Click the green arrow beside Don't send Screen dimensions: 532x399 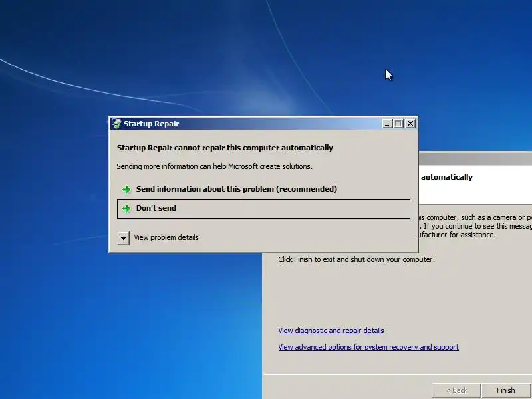126,209
